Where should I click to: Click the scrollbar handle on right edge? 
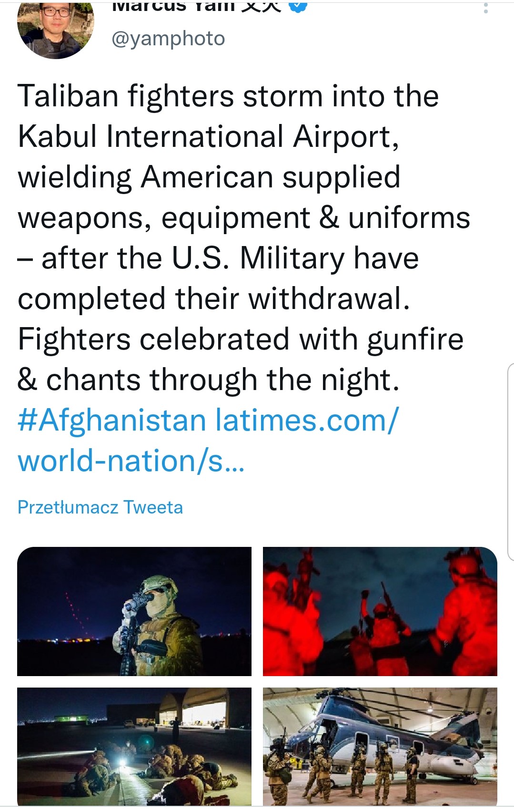click(x=510, y=462)
